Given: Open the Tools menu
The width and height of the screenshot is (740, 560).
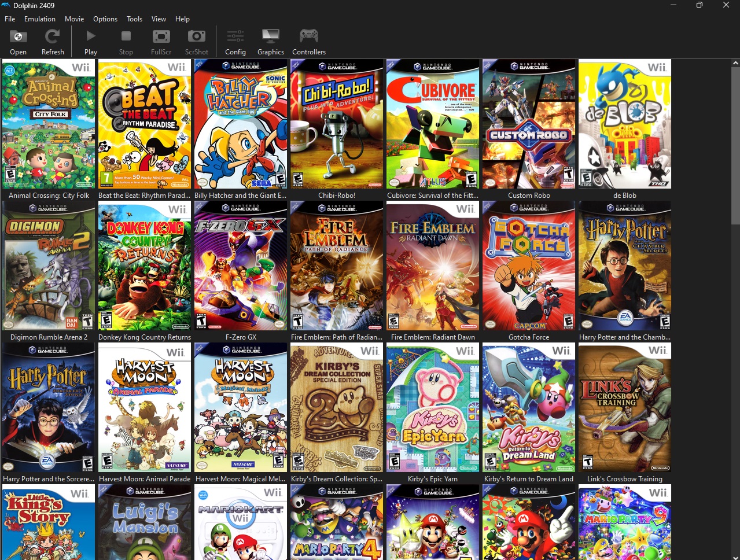Looking at the screenshot, I should pos(135,19).
